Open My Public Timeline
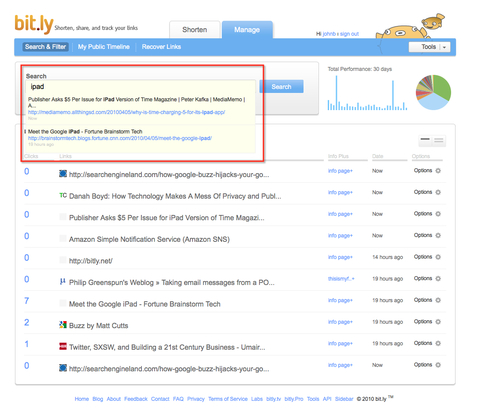This screenshot has height=418, width=500. [104, 47]
